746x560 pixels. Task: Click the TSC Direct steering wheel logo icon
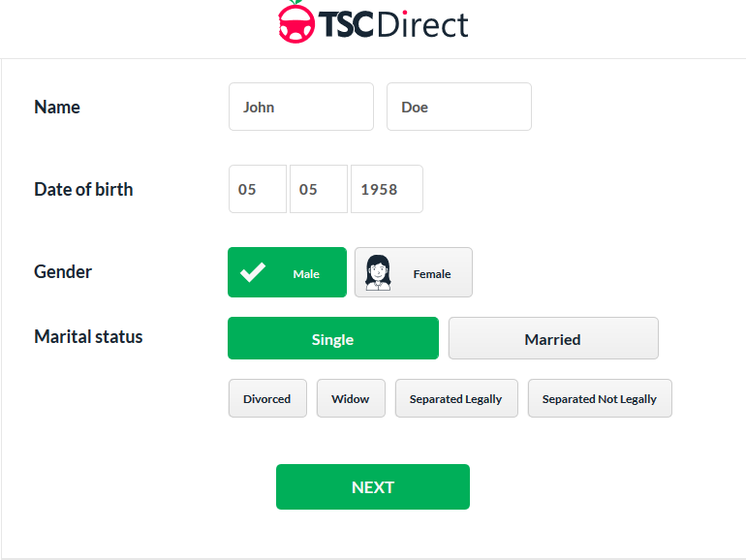[x=296, y=22]
